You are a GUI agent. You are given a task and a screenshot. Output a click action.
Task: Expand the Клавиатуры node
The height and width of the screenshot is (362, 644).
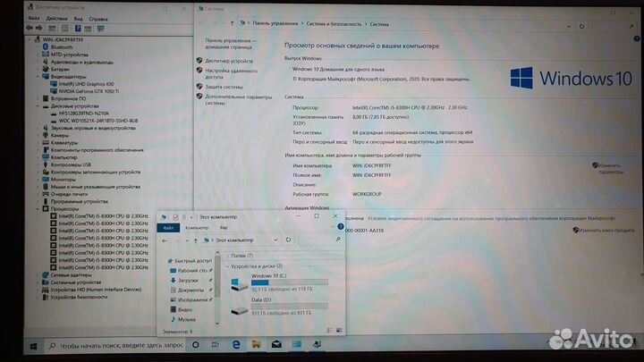pyautogui.click(x=38, y=143)
